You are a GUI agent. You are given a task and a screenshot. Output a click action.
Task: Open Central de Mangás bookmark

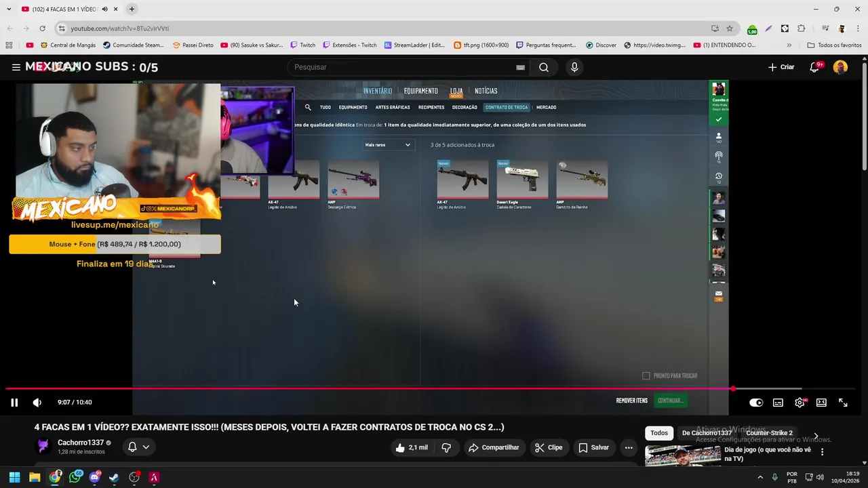coord(68,45)
